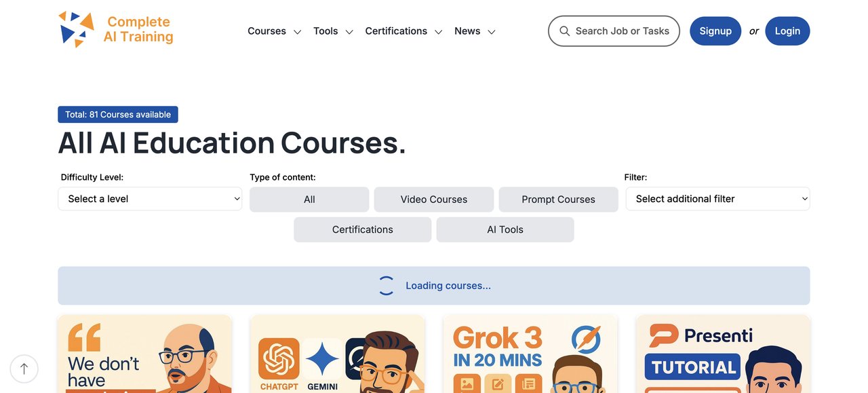Screen dimensions: 868x393
Task: Open the Presenti Tutorial course thumbnail
Action: (x=723, y=354)
